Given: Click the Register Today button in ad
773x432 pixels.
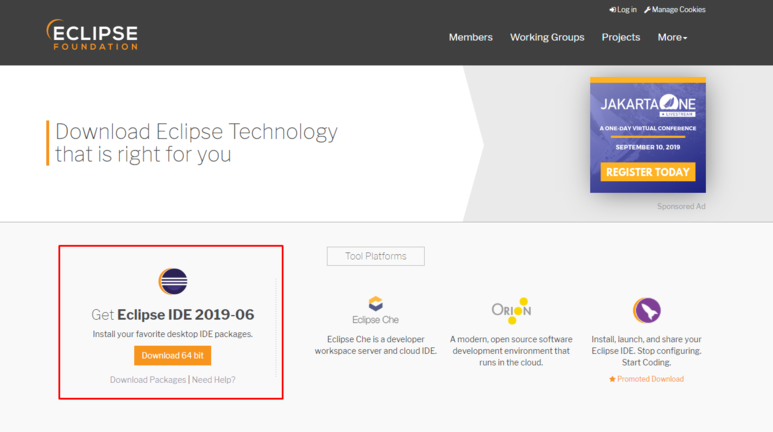Looking at the screenshot, I should click(648, 172).
